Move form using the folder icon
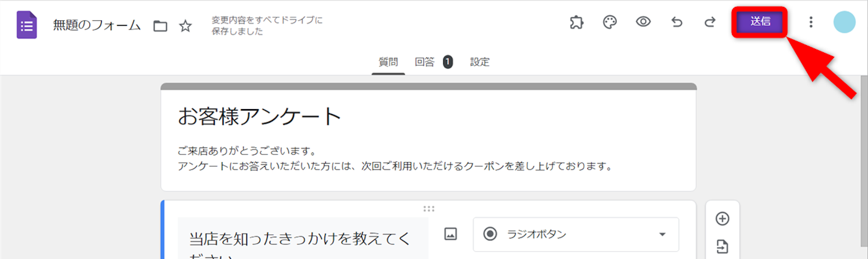 click(x=160, y=26)
